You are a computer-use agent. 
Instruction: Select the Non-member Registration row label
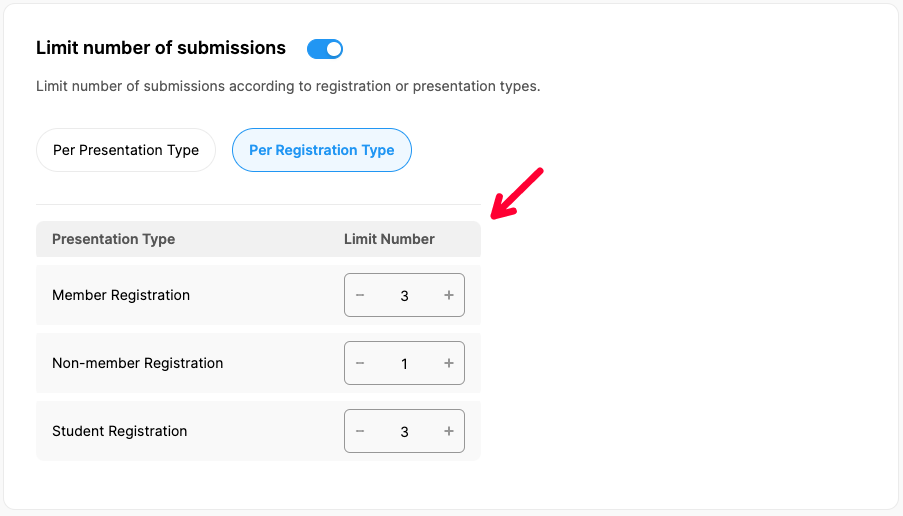pos(138,363)
